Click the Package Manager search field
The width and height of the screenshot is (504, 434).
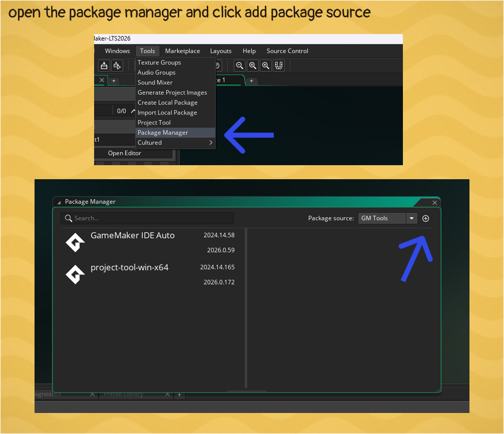click(x=147, y=218)
